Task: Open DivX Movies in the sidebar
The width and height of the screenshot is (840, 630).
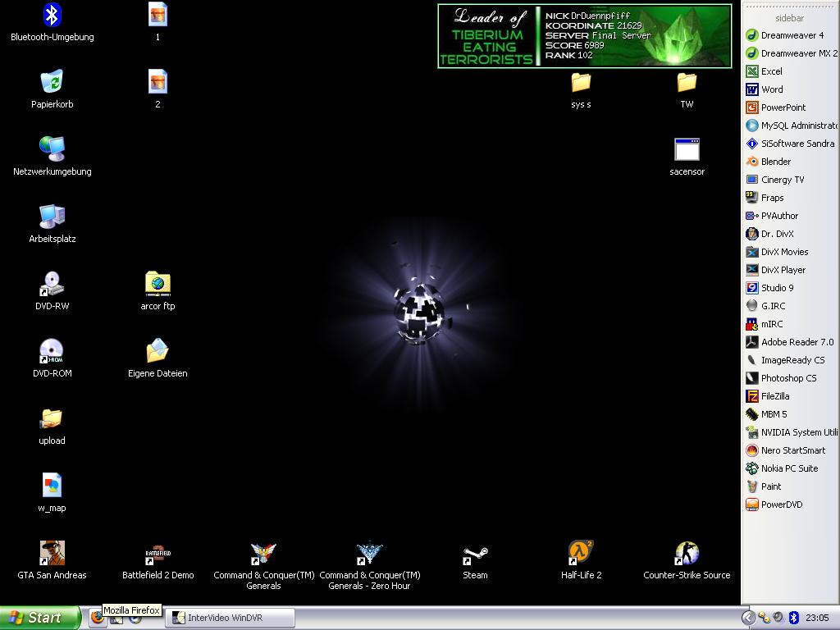Action: click(x=778, y=252)
